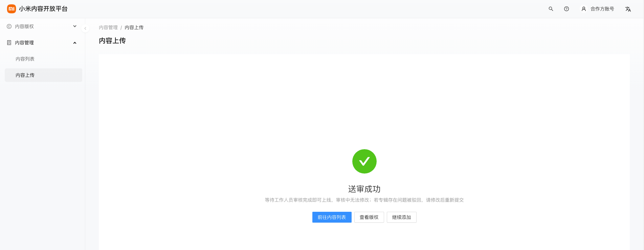Click the 送审成功 heading text

(364, 189)
